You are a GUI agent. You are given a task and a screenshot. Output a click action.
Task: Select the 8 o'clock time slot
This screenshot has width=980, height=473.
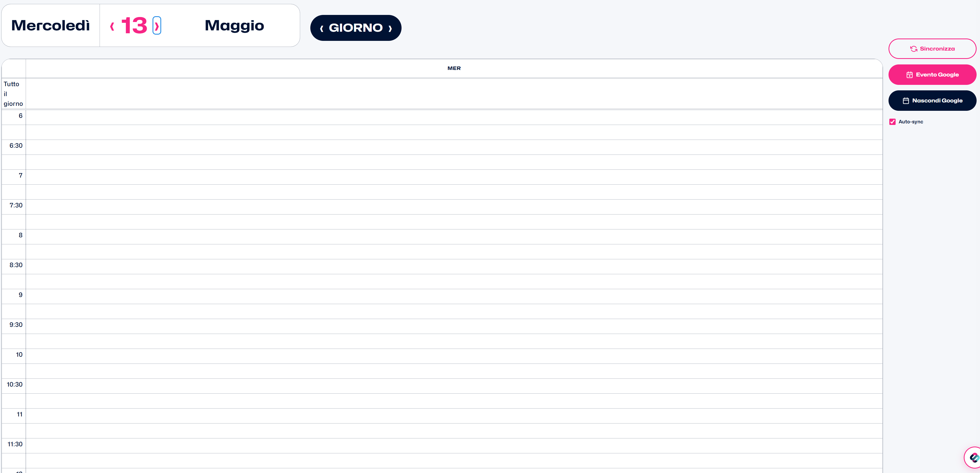[454, 237]
